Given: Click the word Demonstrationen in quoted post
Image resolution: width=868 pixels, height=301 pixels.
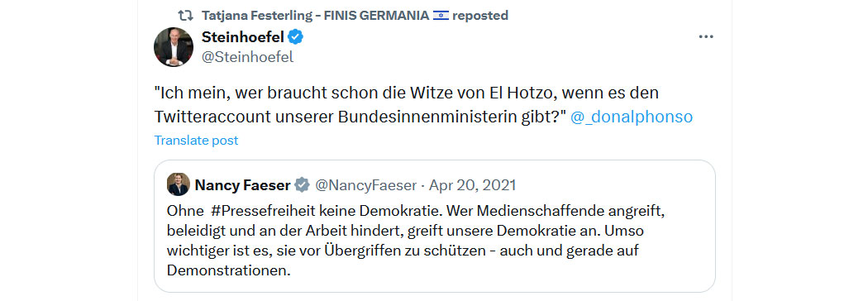Looking at the screenshot, I should (x=228, y=271).
